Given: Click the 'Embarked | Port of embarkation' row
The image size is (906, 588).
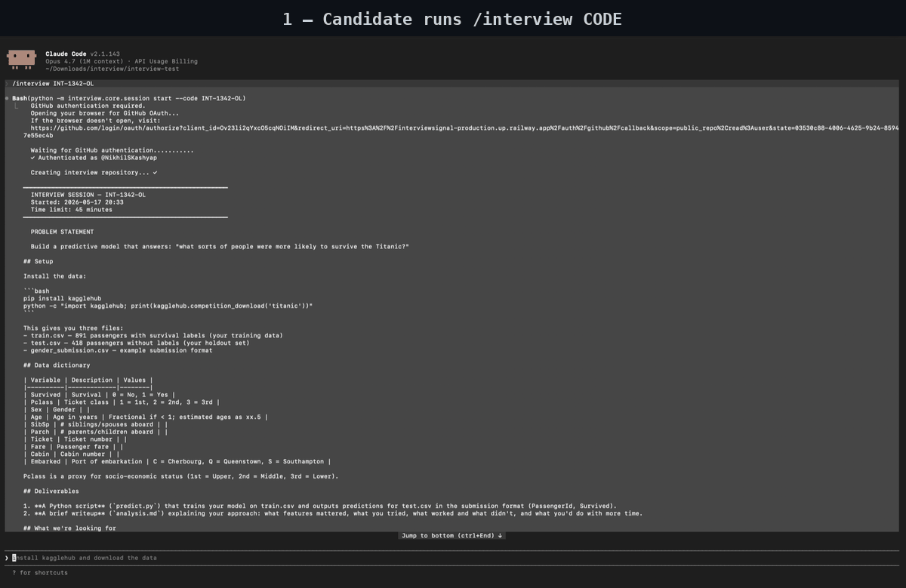Looking at the screenshot, I should 177,462.
